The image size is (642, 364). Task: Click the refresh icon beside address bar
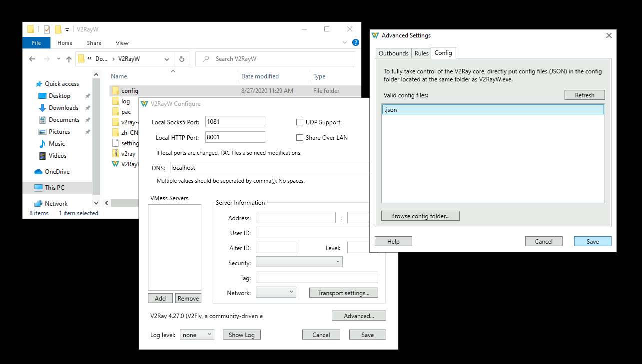[182, 59]
